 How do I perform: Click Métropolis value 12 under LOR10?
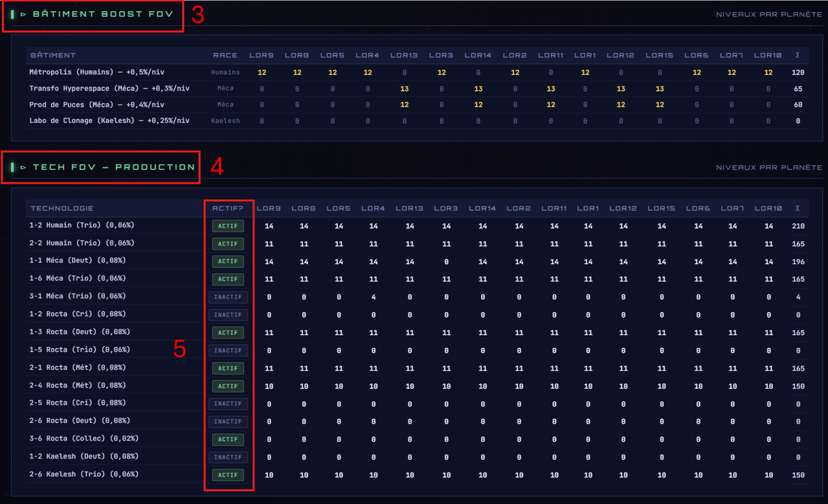[768, 72]
